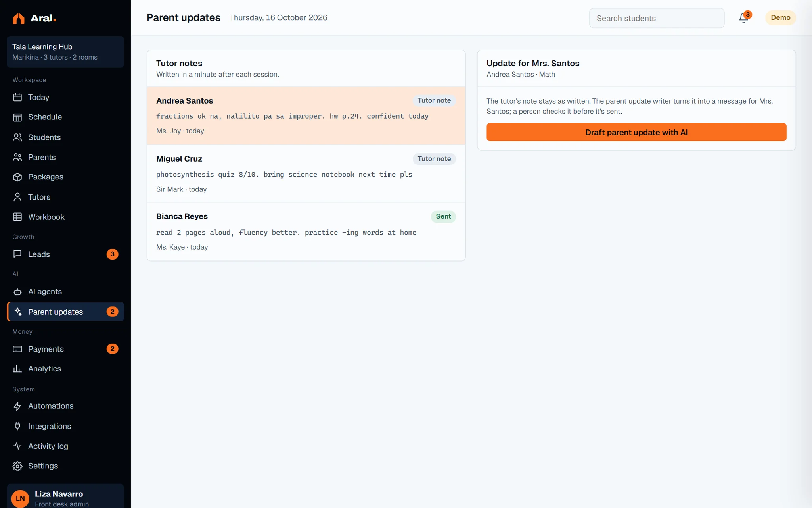Click the Integrations plug icon
Screen dimensions: 812x508
(x=17, y=426)
